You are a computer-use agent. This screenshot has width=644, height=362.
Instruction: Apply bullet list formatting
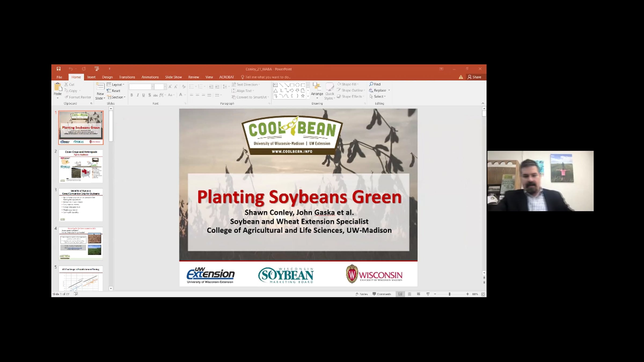[192, 87]
